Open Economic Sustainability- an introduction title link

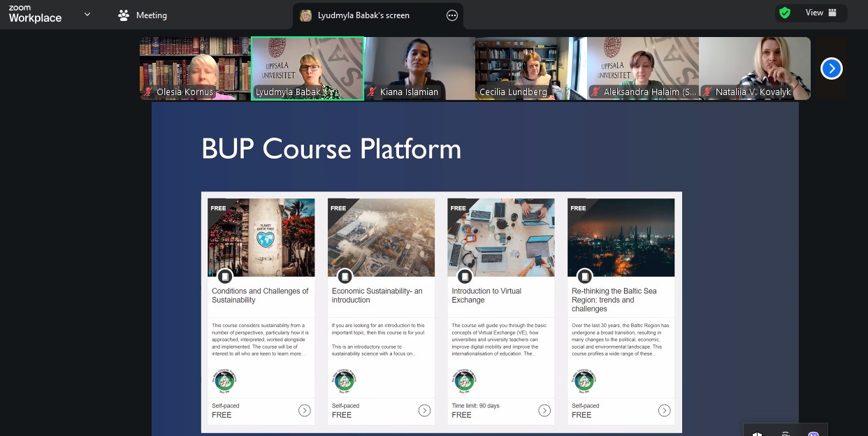pos(377,296)
